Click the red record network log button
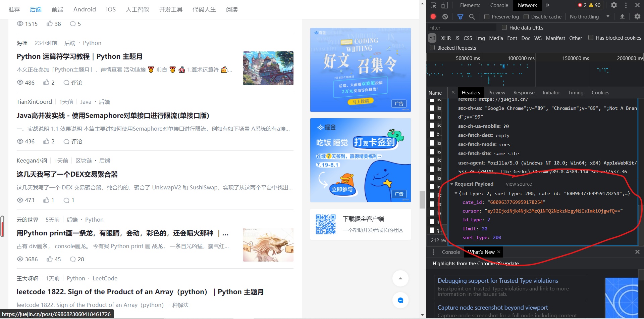Image resolution: width=644 pixels, height=319 pixels. [x=433, y=16]
